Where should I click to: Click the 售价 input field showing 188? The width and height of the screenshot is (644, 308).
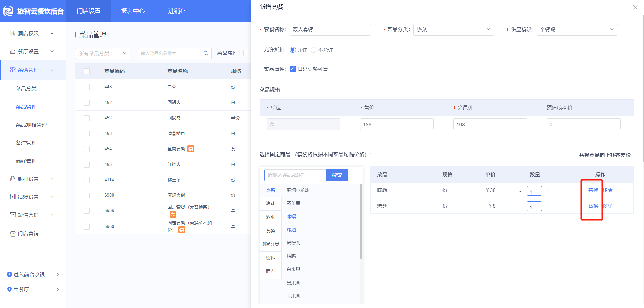tap(397, 124)
